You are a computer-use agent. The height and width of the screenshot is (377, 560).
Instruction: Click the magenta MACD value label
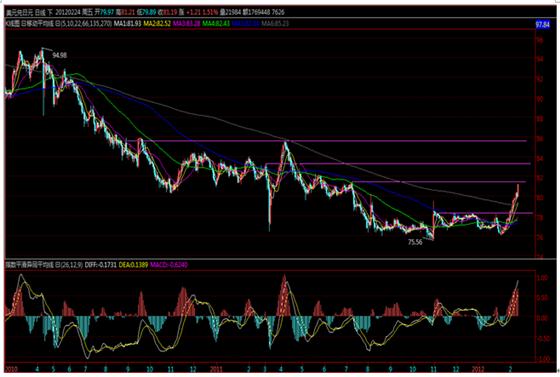169,265
